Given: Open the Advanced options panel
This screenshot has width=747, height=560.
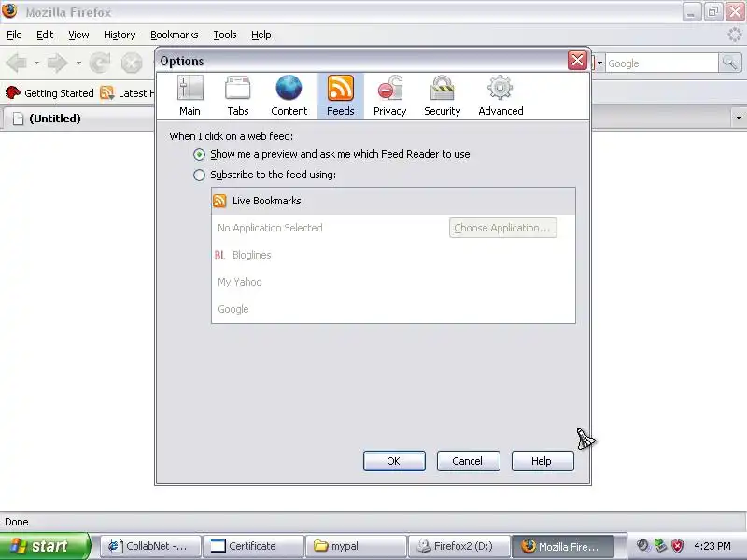Looking at the screenshot, I should 500,96.
